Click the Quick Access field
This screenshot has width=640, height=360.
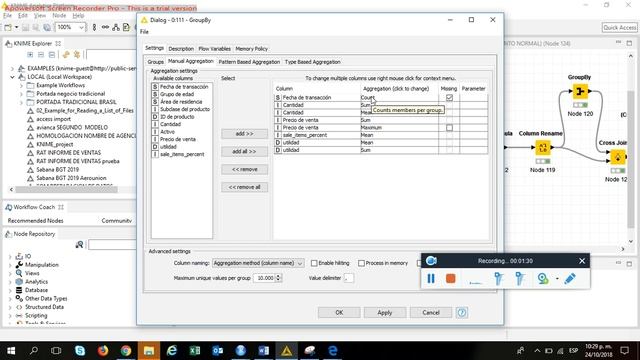pyautogui.click(x=620, y=27)
